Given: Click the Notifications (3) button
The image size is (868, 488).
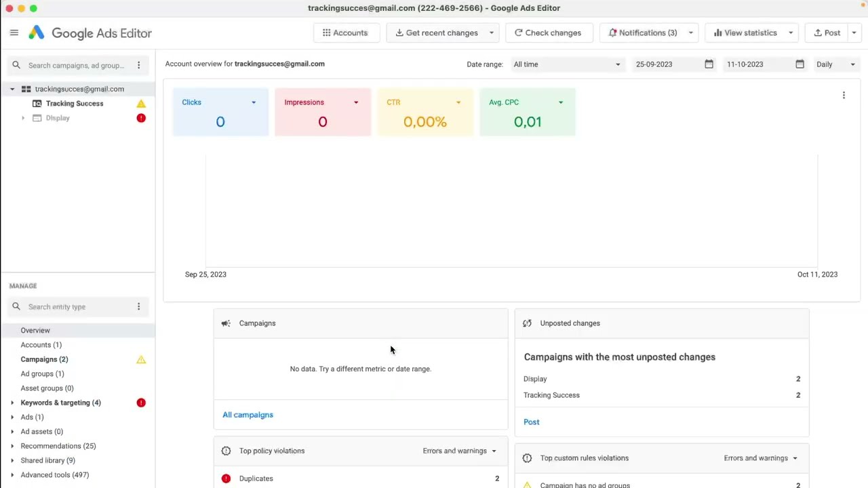Looking at the screenshot, I should (x=642, y=33).
